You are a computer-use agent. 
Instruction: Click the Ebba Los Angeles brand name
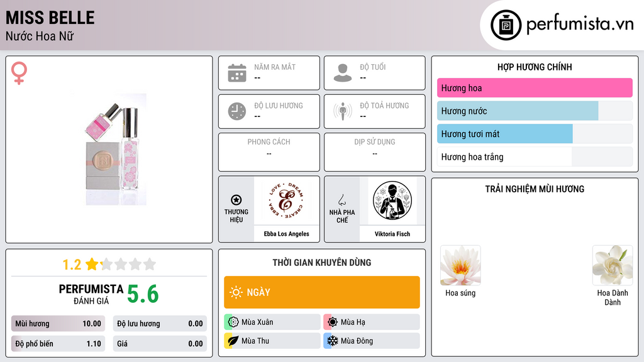click(286, 234)
